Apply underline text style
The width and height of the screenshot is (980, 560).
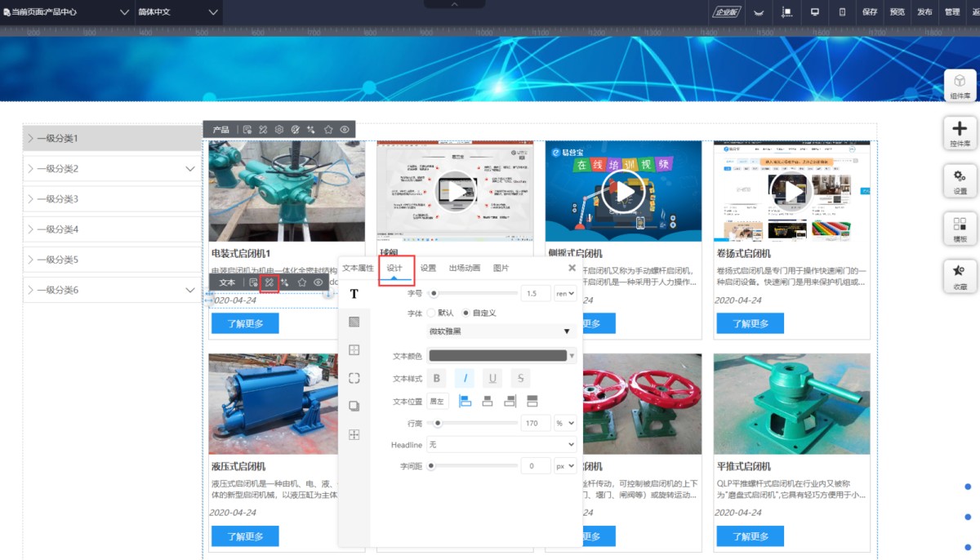pos(492,378)
